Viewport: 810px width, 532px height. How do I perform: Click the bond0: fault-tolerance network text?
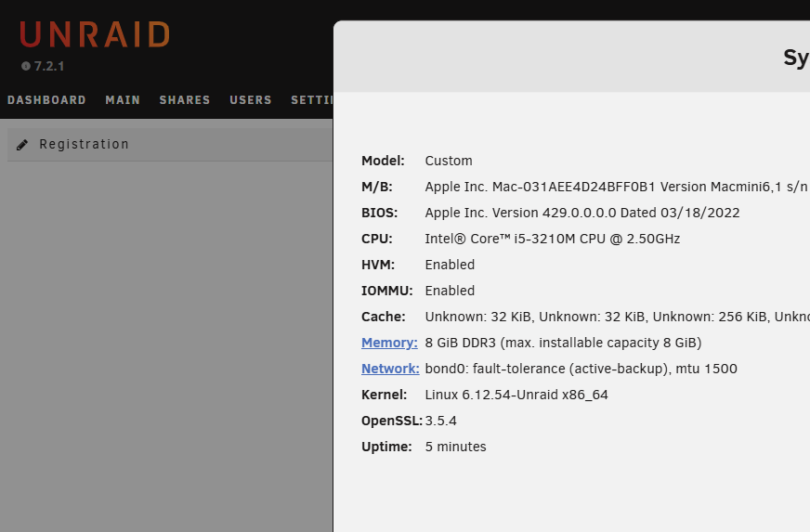pyautogui.click(x=581, y=369)
